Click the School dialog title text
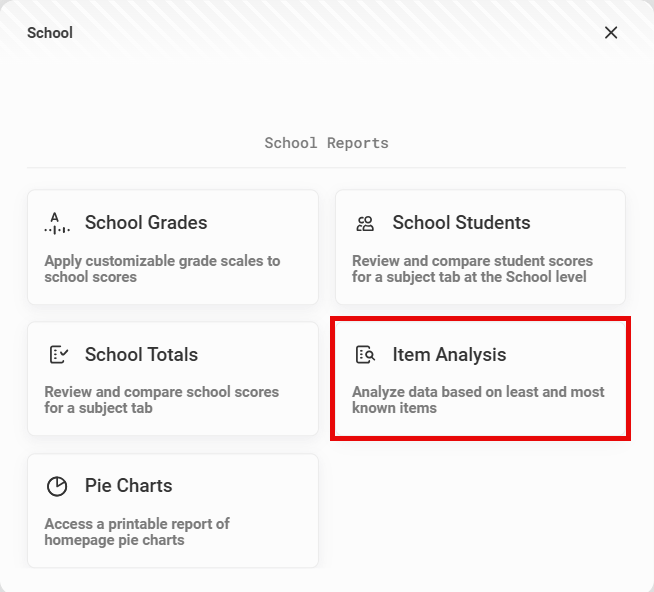This screenshot has width=654, height=592. (50, 33)
